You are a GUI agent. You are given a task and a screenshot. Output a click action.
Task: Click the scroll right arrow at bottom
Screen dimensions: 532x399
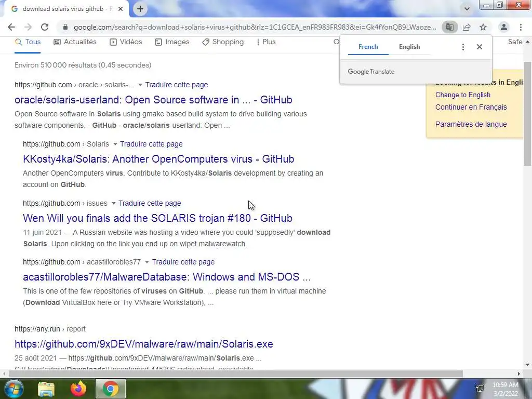click(x=519, y=374)
